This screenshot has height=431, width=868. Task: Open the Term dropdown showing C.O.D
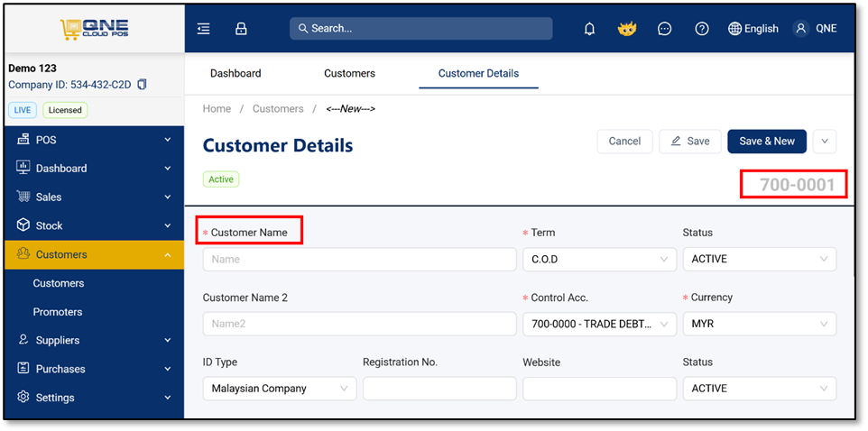(x=599, y=259)
